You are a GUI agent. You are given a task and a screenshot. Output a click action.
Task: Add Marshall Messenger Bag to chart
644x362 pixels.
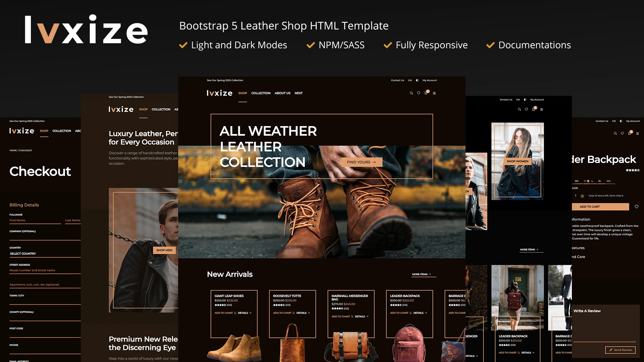click(342, 316)
